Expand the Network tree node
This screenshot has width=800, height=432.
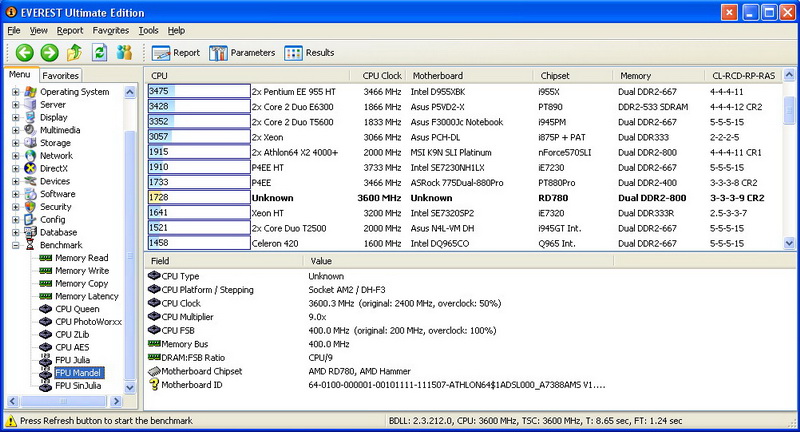(x=15, y=156)
